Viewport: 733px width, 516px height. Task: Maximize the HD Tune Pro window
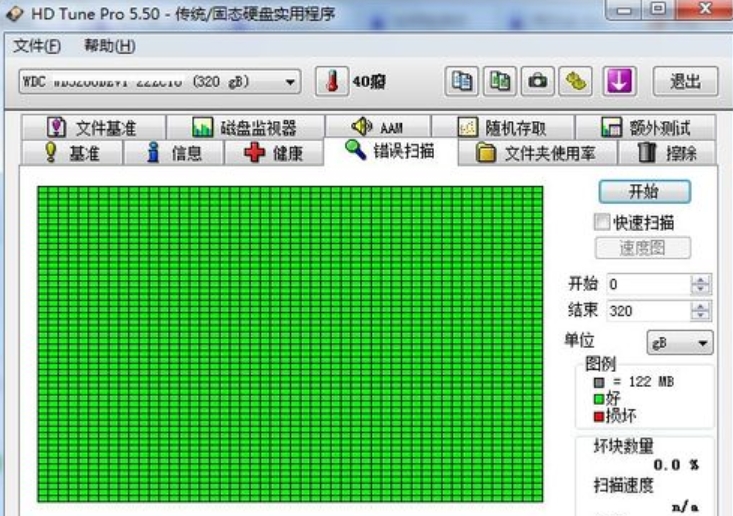click(658, 9)
